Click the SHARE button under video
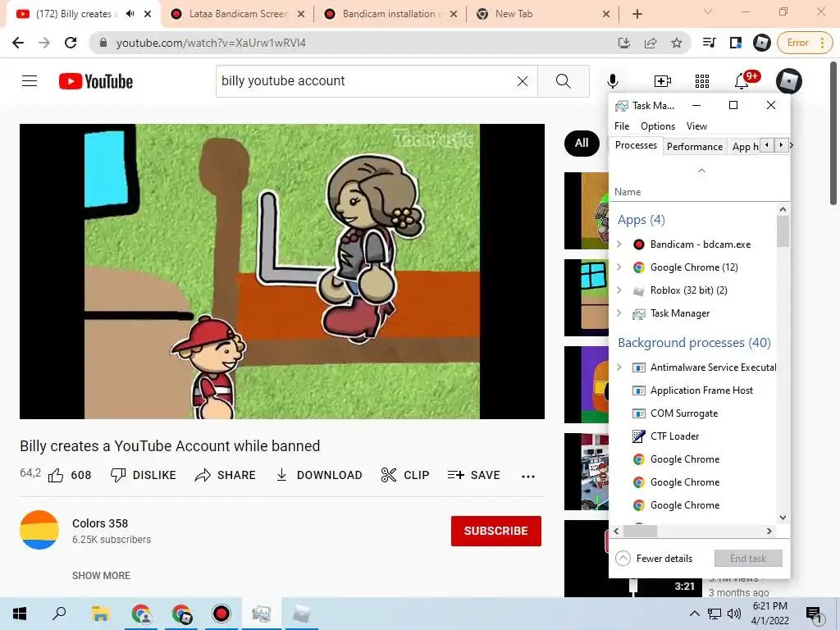Screen dimensions: 840x630 click(x=225, y=475)
